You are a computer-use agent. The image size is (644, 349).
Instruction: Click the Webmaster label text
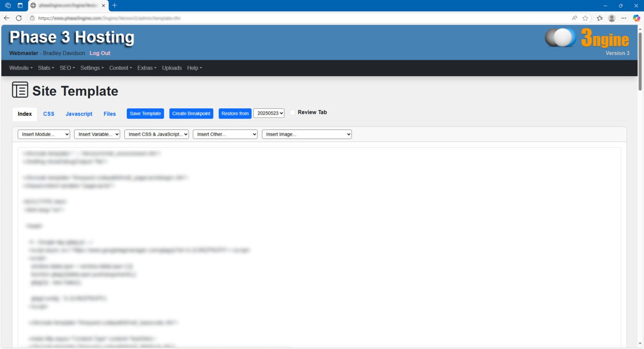pos(24,53)
